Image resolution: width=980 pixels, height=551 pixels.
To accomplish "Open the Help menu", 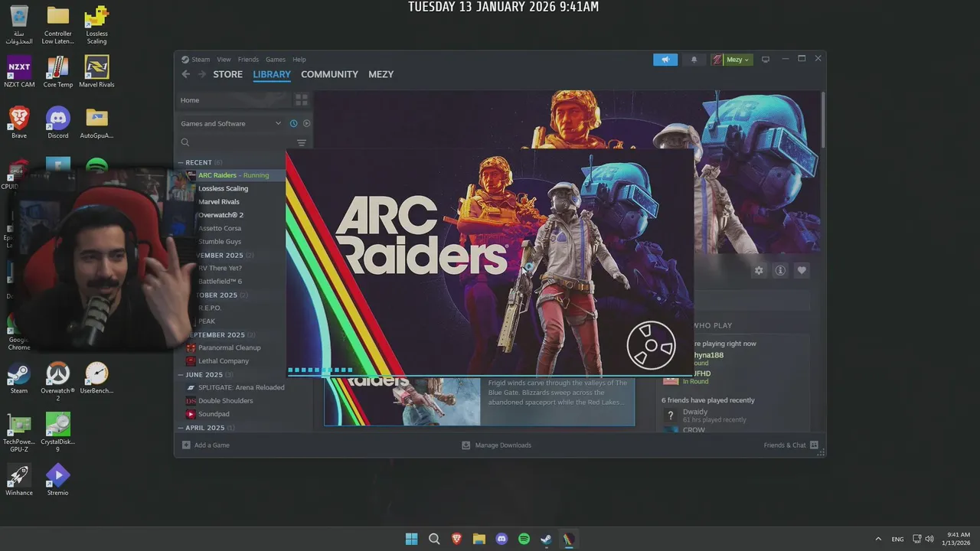I will (x=299, y=60).
